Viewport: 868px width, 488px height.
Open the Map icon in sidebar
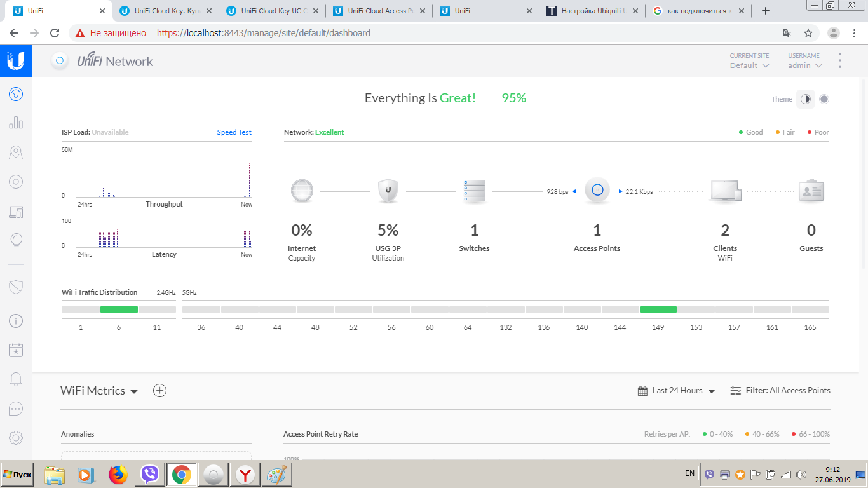point(16,152)
